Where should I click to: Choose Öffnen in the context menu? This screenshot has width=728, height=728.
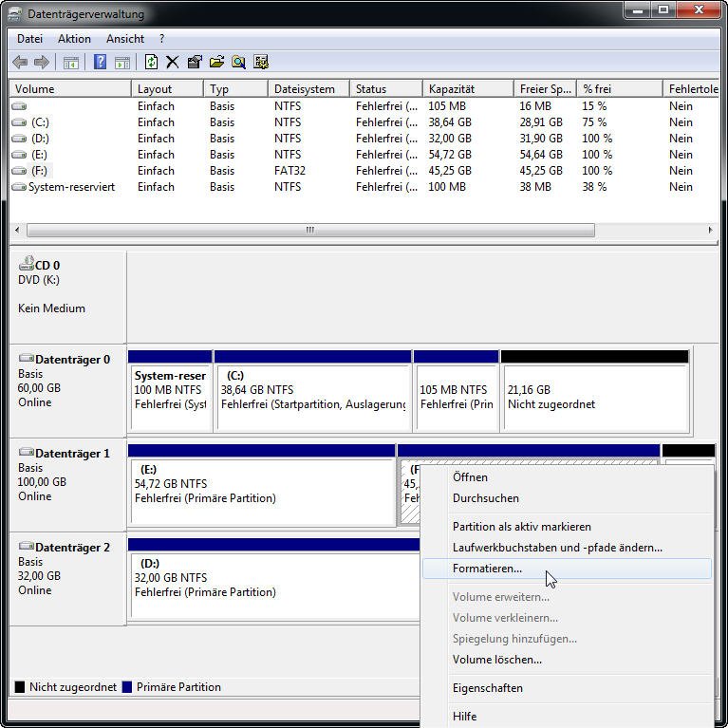pyautogui.click(x=567, y=477)
